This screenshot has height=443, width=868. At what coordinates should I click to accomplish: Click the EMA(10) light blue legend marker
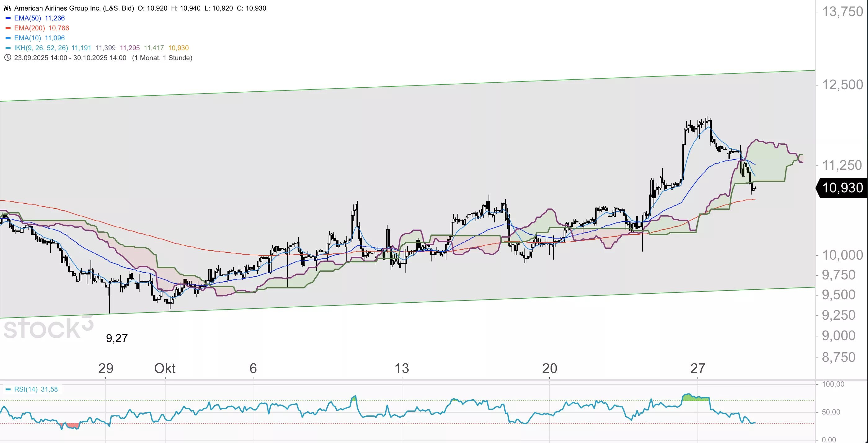(8, 38)
